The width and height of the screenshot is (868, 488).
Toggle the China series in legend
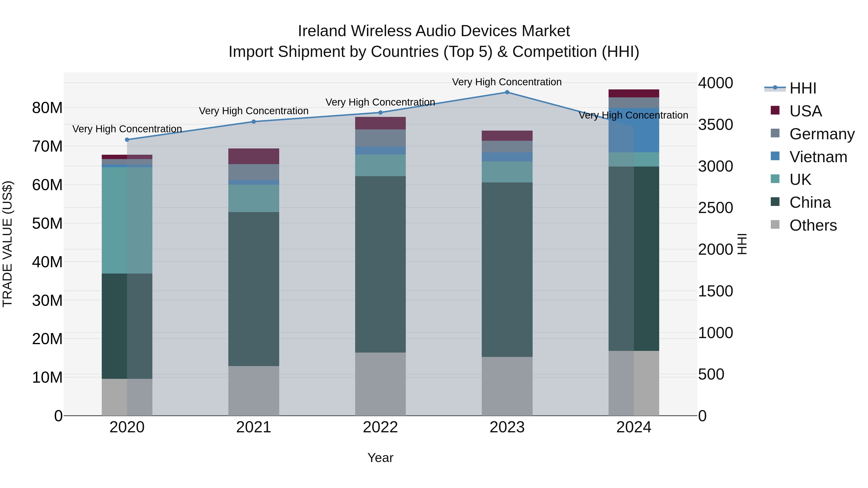(800, 202)
